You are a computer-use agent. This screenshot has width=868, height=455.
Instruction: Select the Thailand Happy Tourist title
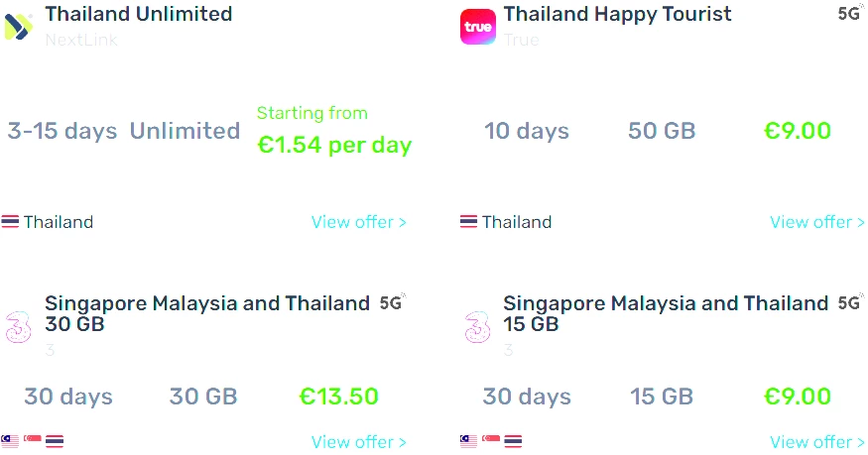pos(617,14)
